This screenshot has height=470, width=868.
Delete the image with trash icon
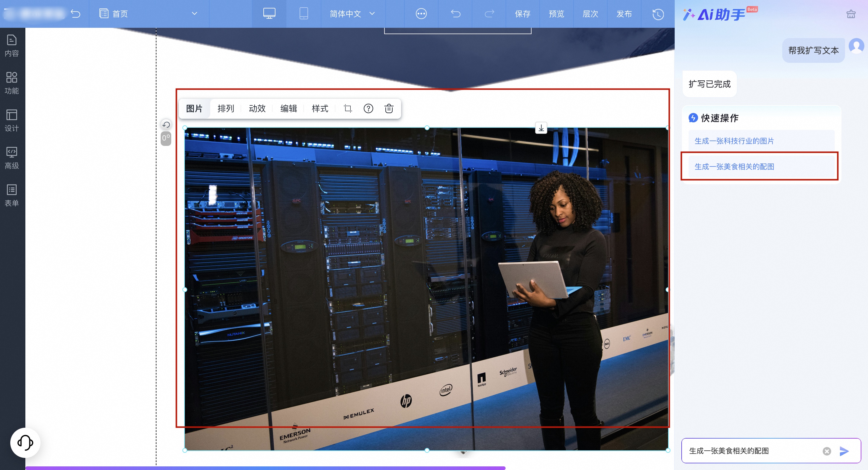point(389,108)
